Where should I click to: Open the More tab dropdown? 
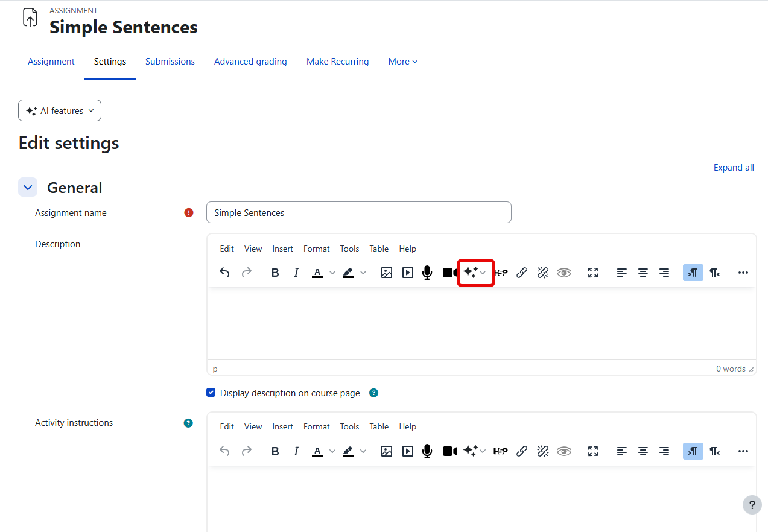point(402,62)
